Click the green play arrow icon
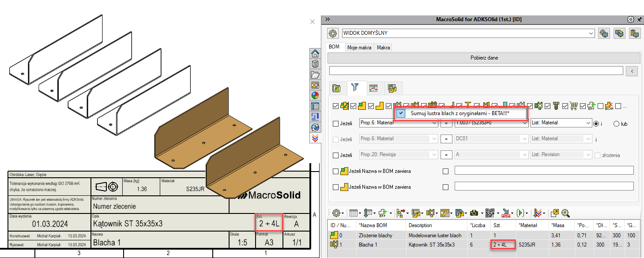 pos(520,213)
